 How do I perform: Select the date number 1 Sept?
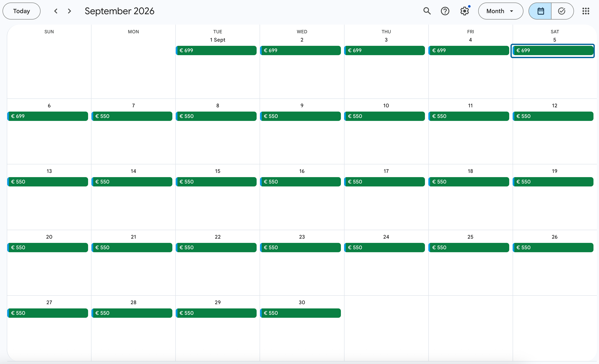[218, 40]
